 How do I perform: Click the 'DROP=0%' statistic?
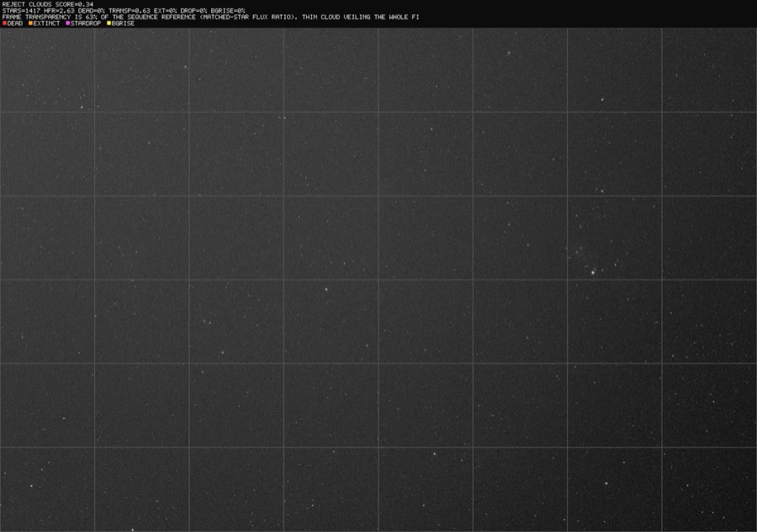pyautogui.click(x=193, y=11)
